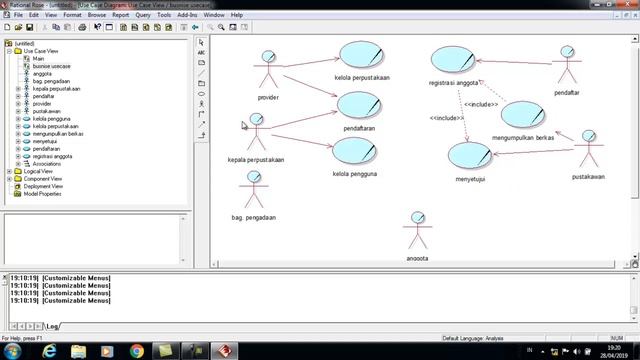Save the model with the floppy disk icon
The width and height of the screenshot is (640, 360).
pos(29,27)
